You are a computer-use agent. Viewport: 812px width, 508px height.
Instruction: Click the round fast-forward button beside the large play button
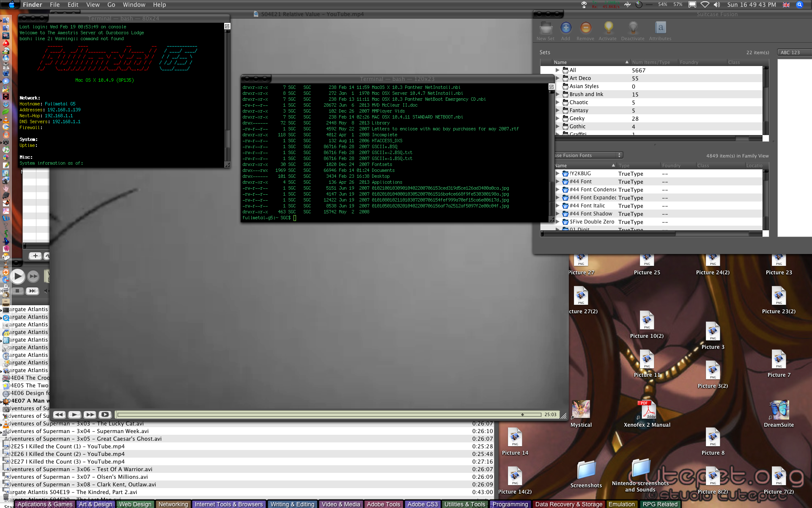[x=33, y=276]
